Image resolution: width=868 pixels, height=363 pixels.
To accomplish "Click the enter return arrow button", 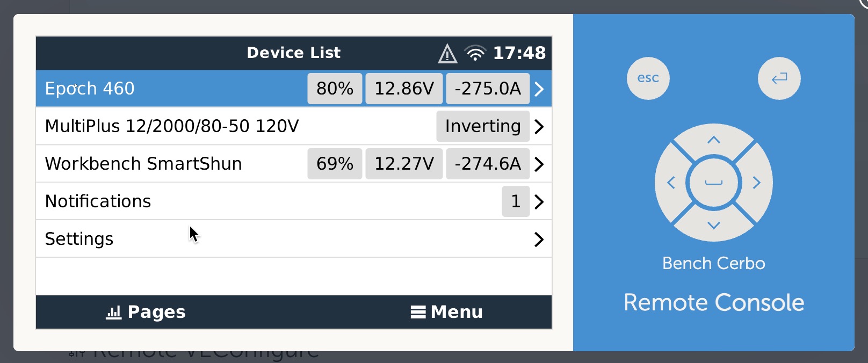I will [x=779, y=78].
